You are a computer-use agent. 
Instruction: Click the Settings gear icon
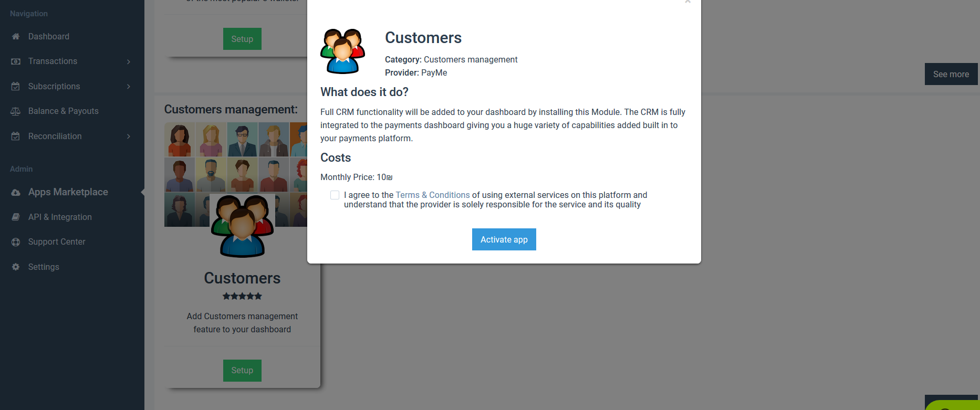pyautogui.click(x=16, y=267)
